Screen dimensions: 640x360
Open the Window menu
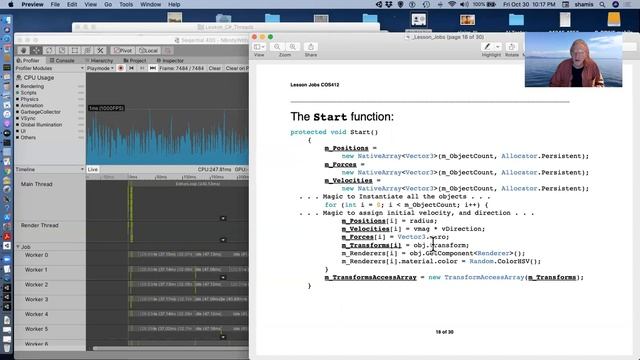pyautogui.click(x=150, y=4)
